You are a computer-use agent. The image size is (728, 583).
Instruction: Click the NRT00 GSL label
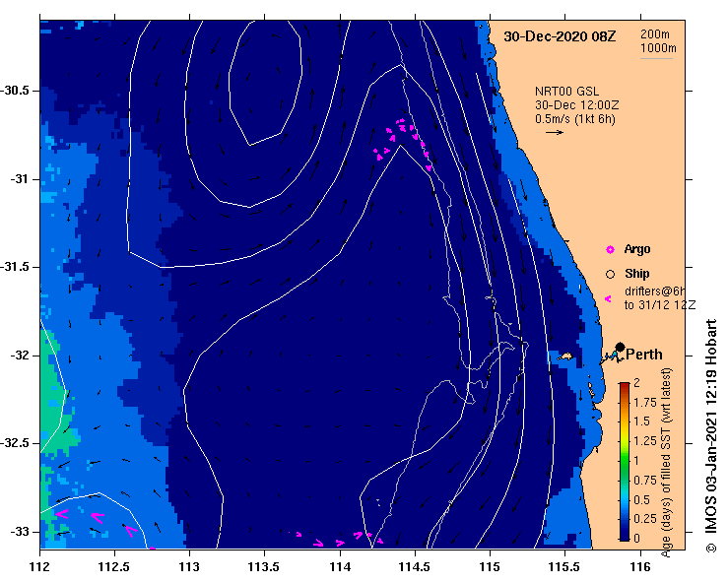click(566, 92)
